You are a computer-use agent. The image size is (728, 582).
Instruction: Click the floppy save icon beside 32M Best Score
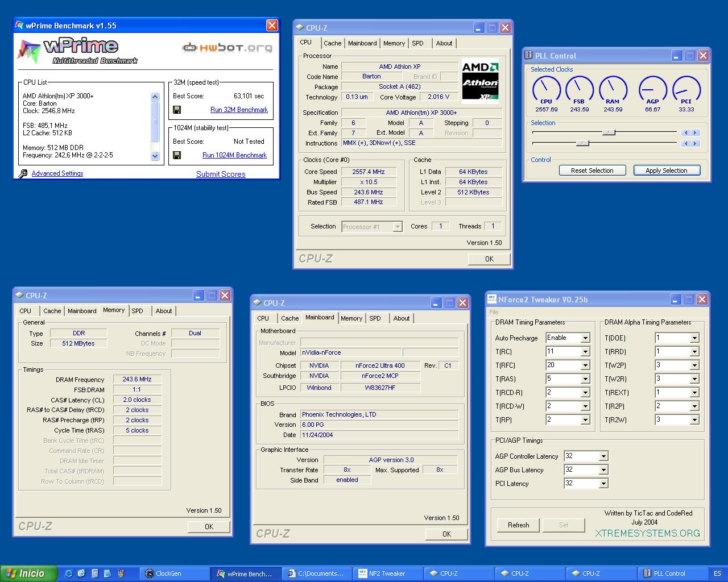pyautogui.click(x=177, y=110)
